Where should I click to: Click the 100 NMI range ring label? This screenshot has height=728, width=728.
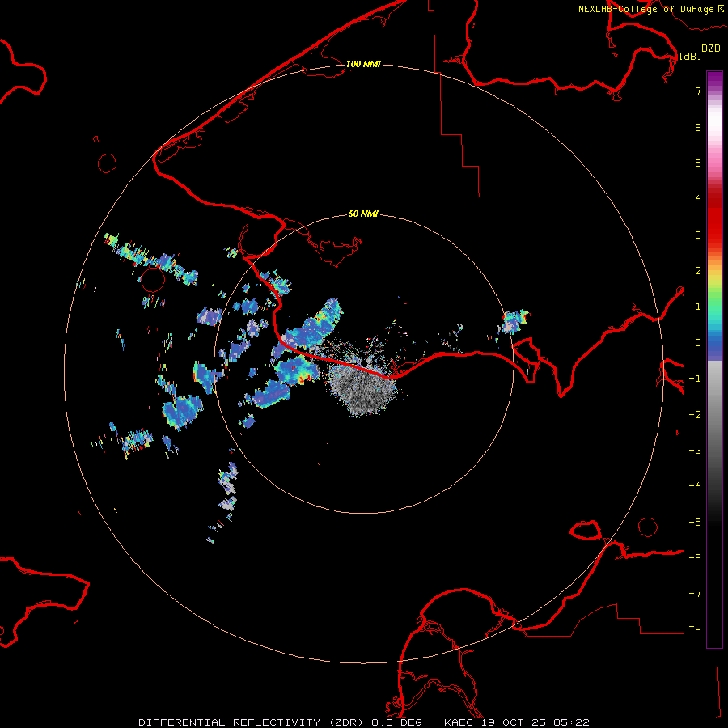(363, 64)
